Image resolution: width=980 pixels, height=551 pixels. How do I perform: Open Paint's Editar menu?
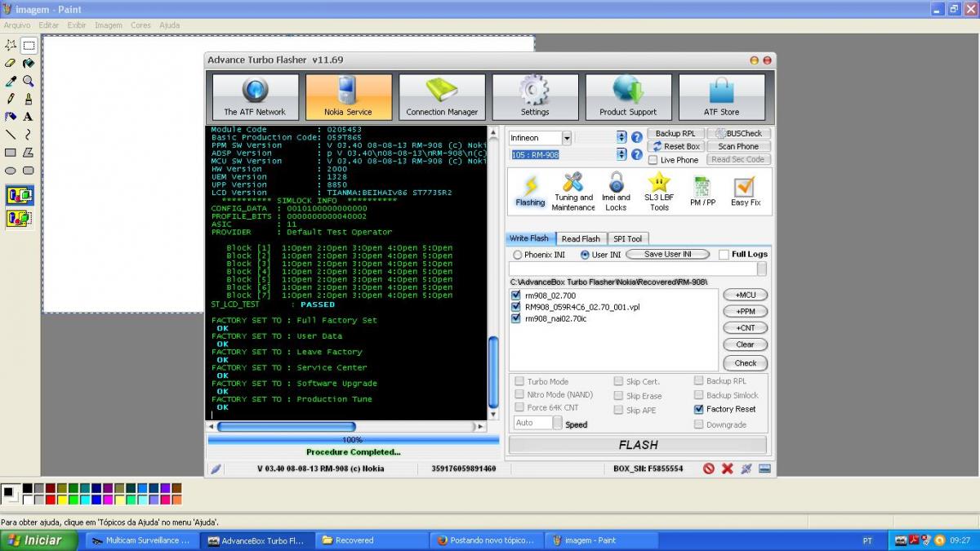point(49,25)
